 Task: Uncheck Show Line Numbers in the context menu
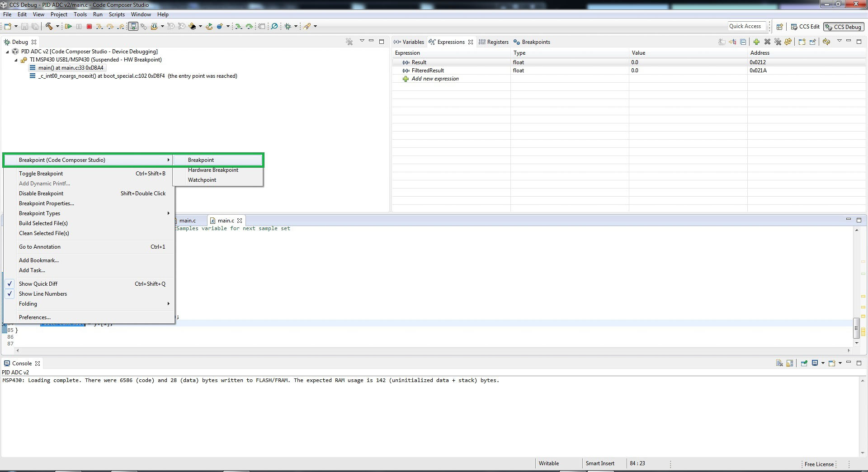point(43,294)
